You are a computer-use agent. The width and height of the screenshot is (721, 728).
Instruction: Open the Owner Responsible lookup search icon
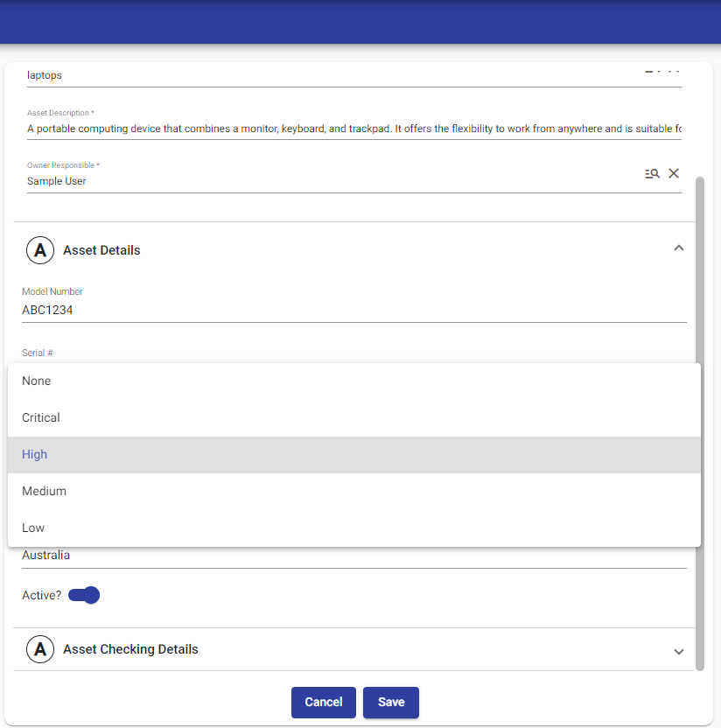pos(652,173)
